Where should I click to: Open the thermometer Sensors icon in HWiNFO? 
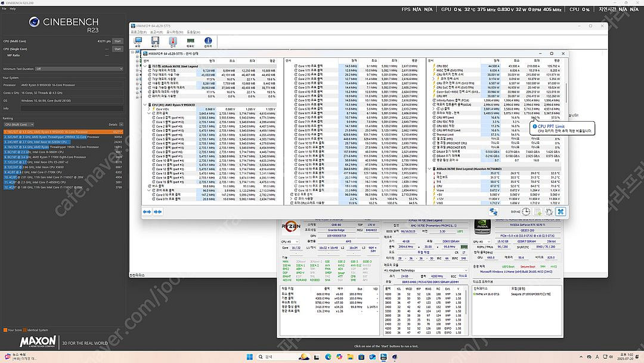pyautogui.click(x=172, y=42)
